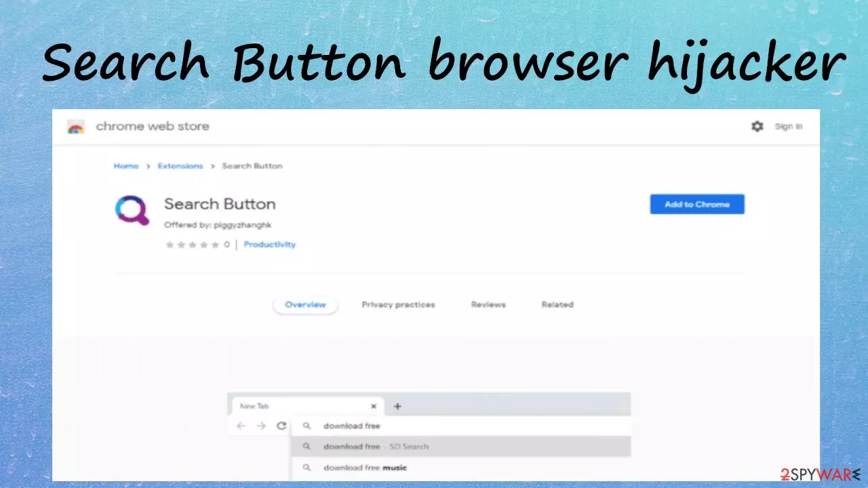868x488 pixels.
Task: Click the Search Button extension magnifier logo
Action: [132, 211]
